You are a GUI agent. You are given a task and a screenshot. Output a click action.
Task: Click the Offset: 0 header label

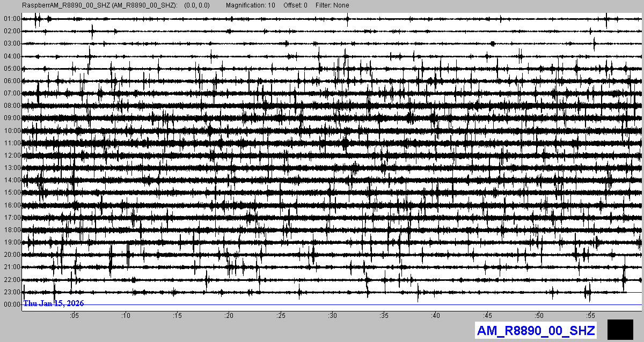click(x=296, y=5)
